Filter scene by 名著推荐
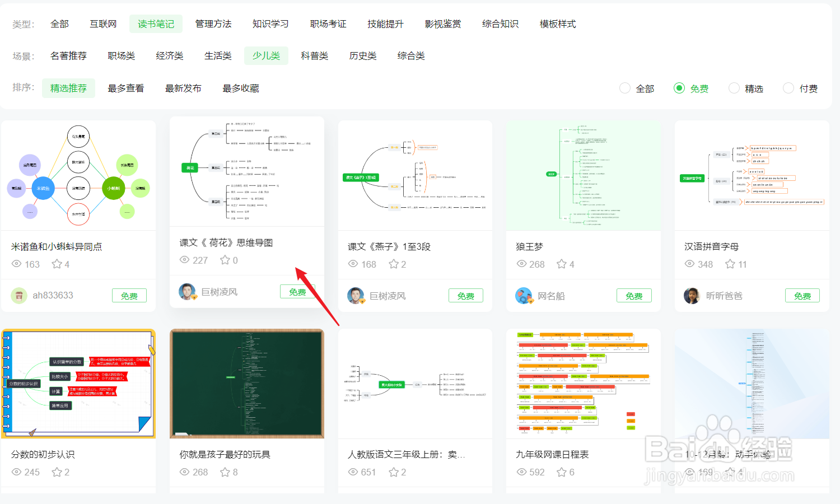The width and height of the screenshot is (840, 504). (68, 56)
